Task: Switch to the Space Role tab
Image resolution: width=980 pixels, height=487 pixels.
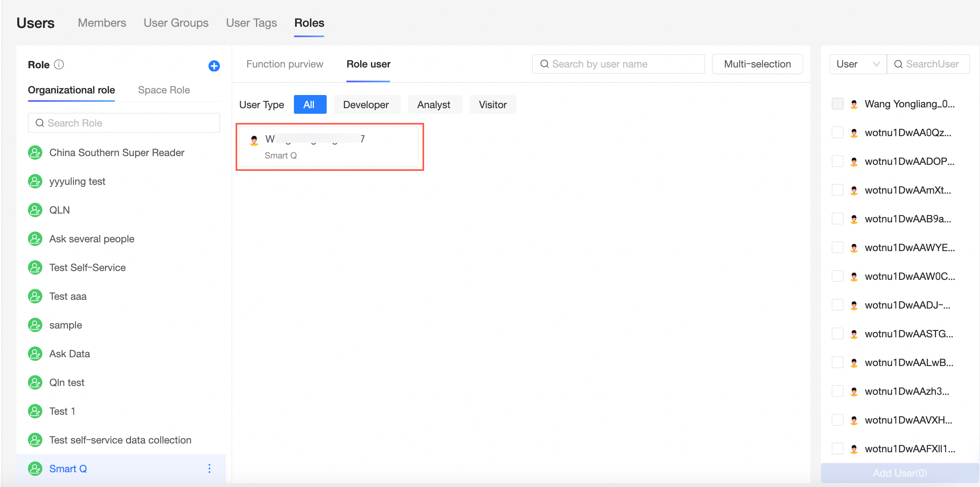Action: coord(164,90)
